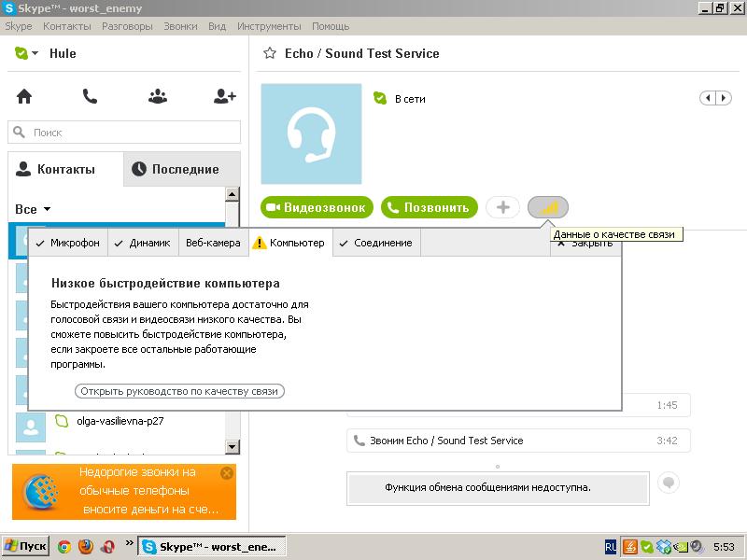This screenshot has height=560, width=747.
Task: Open the orange Недорогие звонки ad text
Action: tap(148, 491)
